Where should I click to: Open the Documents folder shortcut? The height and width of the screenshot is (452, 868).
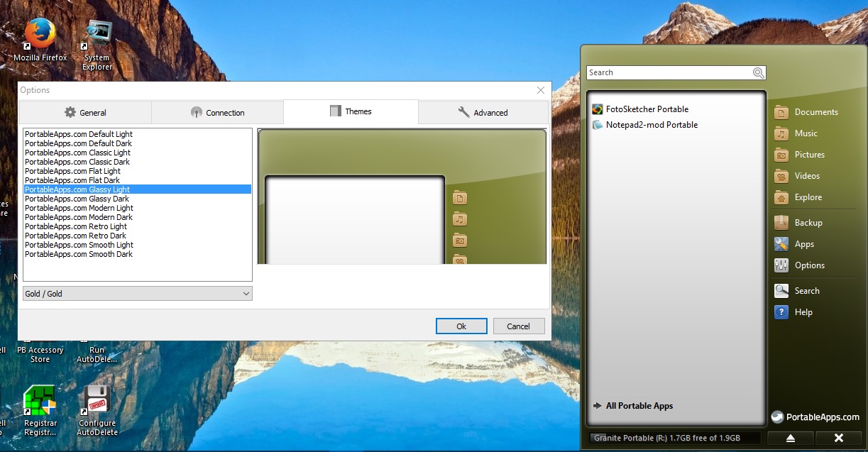pos(818,111)
